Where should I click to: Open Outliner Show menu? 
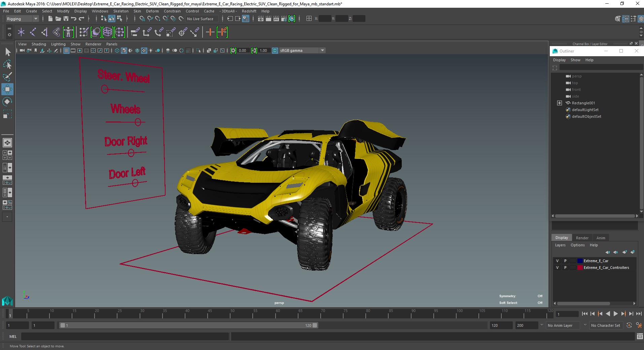575,60
